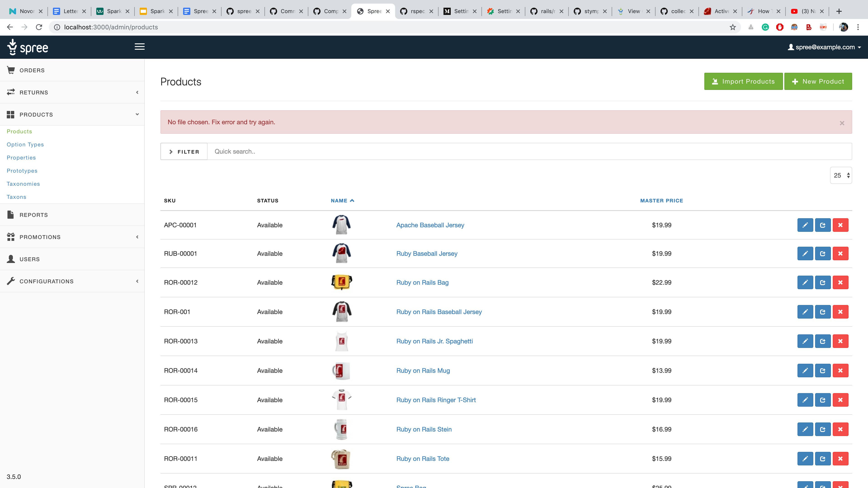The height and width of the screenshot is (488, 868).
Task: Click the Spree logo
Action: point(28,47)
